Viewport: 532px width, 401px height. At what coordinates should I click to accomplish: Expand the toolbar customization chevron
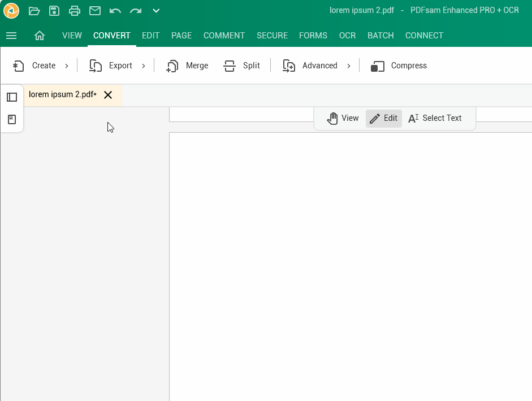coord(155,10)
